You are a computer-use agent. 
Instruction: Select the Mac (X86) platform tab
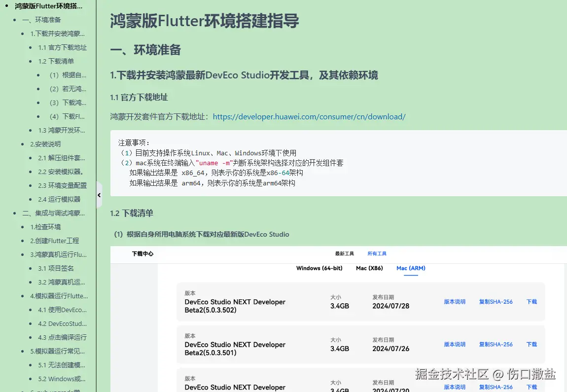pos(369,268)
